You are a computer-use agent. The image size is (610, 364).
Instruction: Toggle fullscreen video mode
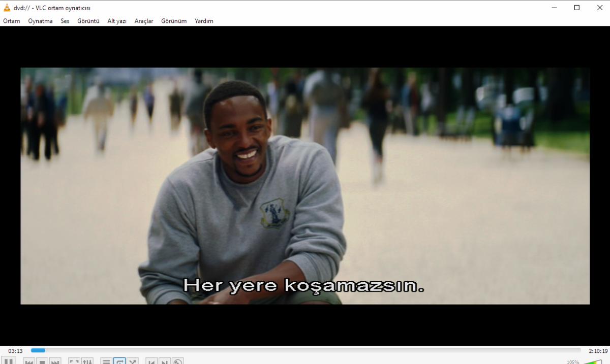click(74, 361)
